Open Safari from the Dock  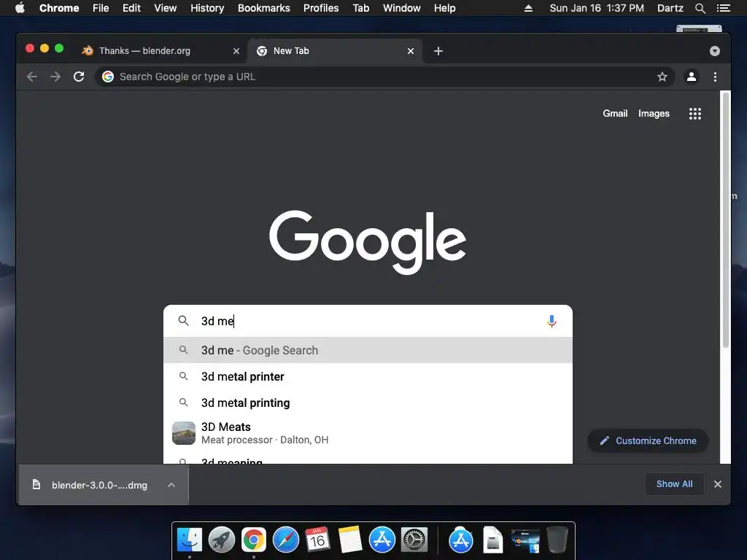[286, 540]
